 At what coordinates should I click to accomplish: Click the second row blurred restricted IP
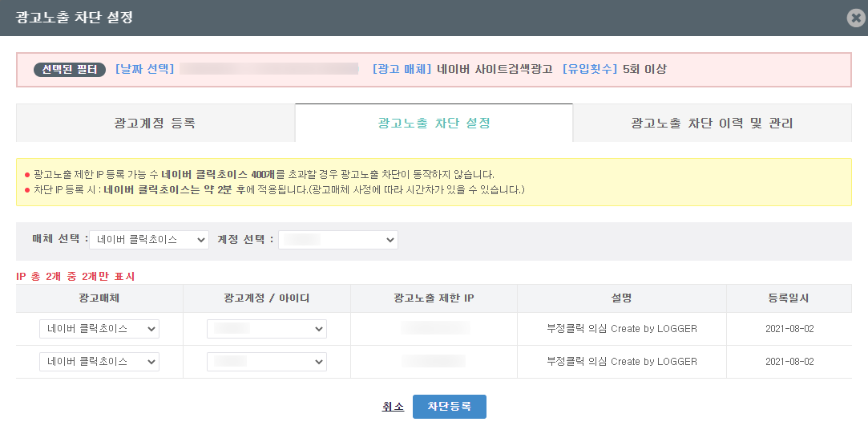(x=434, y=362)
